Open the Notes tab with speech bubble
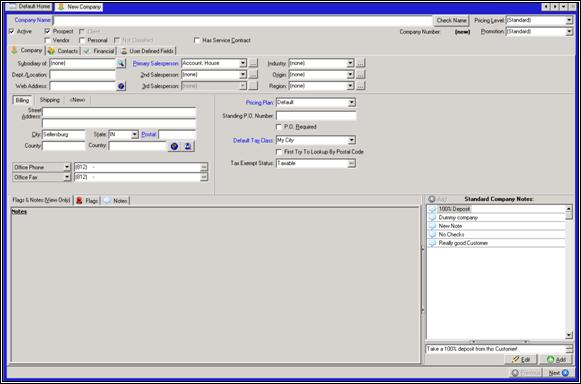581x384 pixels. coord(116,201)
